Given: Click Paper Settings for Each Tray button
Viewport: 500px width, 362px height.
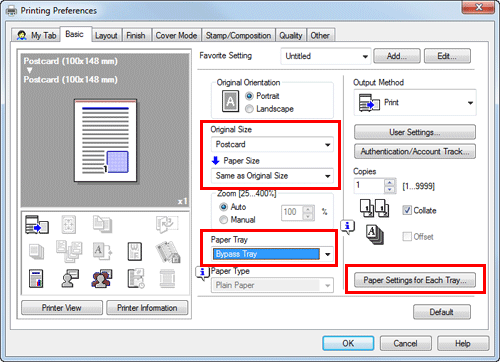Looking at the screenshot, I should pos(415,280).
